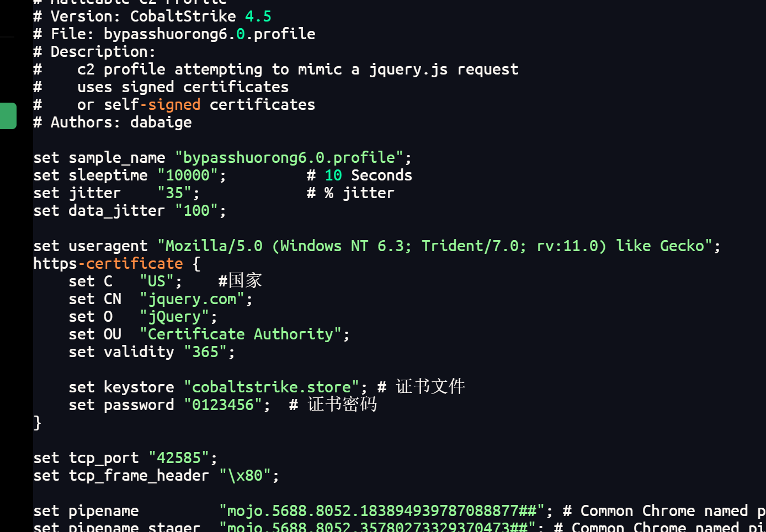Click the O value "jQuery"
This screenshot has width=766, height=532.
(x=174, y=317)
